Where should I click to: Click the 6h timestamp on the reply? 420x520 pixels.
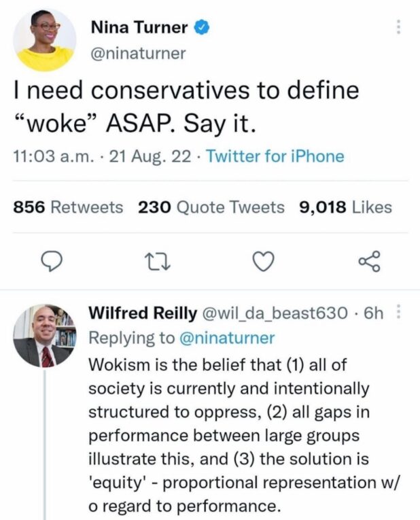pos(374,313)
